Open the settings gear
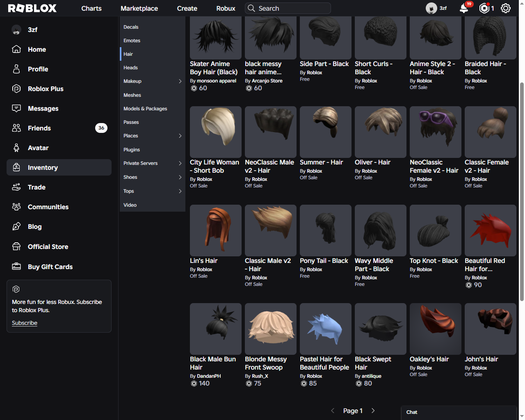The height and width of the screenshot is (420, 525). pyautogui.click(x=506, y=8)
